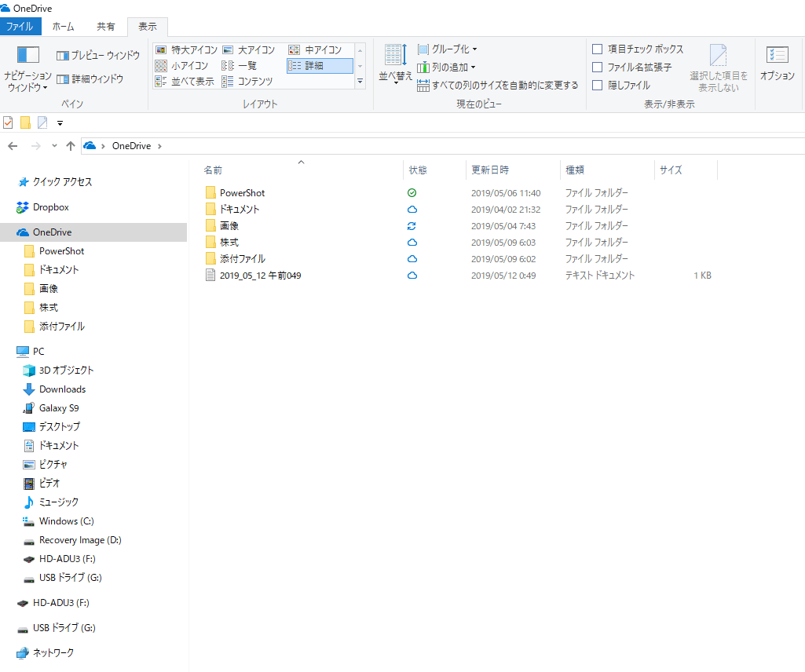The width and height of the screenshot is (805, 672).
Task: Open Windows (C:) drive
Action: [x=66, y=521]
